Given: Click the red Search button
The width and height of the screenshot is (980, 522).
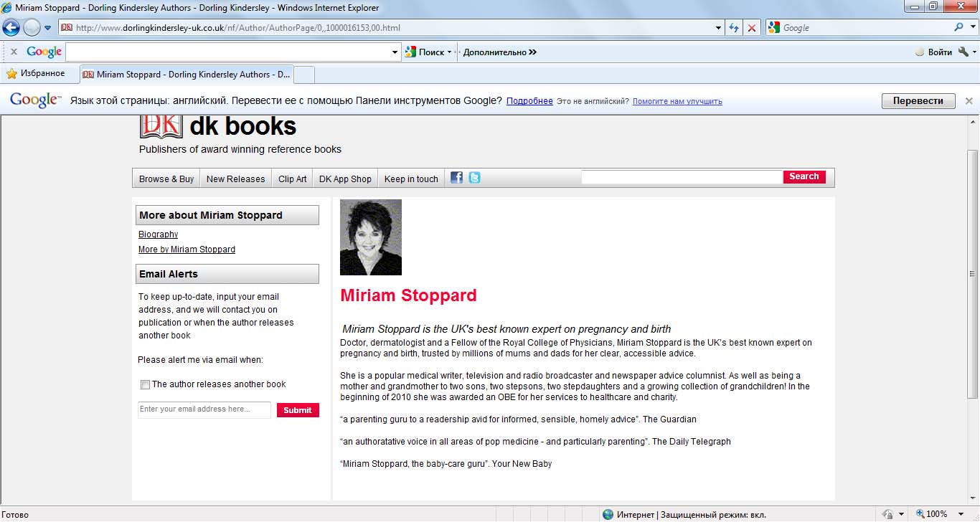Looking at the screenshot, I should pyautogui.click(x=804, y=177).
